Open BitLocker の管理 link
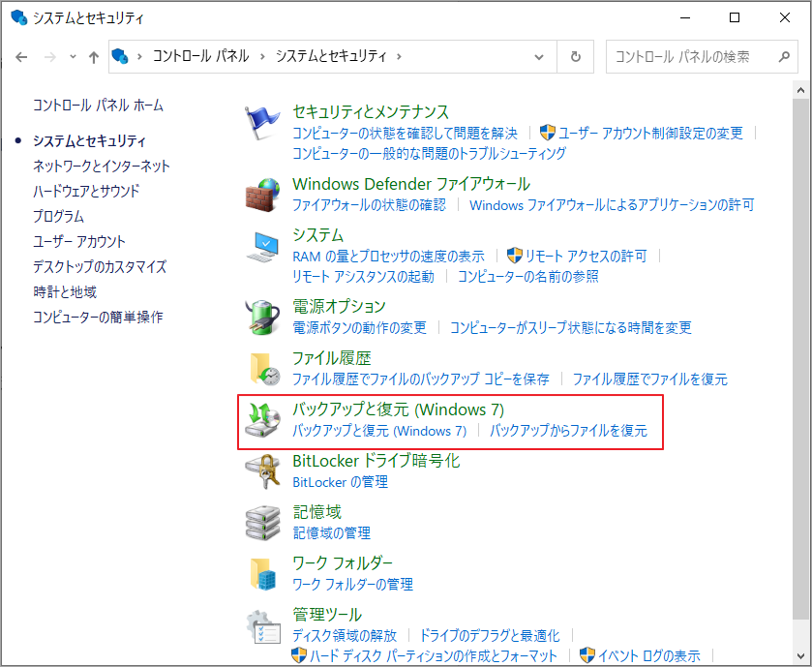This screenshot has width=812, height=667. [x=341, y=482]
